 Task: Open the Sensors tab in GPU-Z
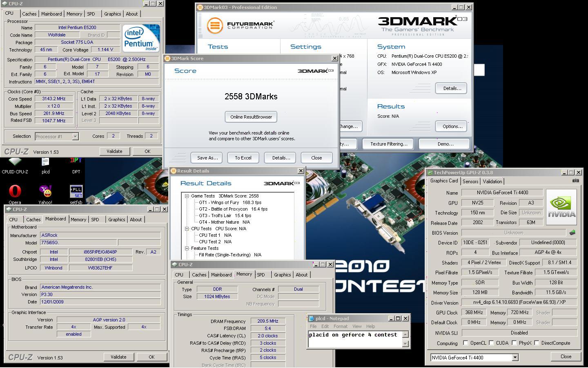tap(470, 182)
